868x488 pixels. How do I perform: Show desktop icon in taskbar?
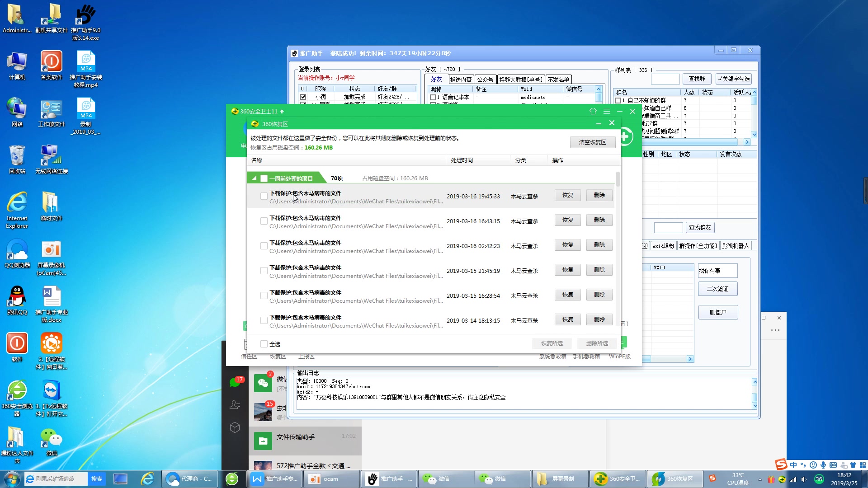click(x=120, y=479)
